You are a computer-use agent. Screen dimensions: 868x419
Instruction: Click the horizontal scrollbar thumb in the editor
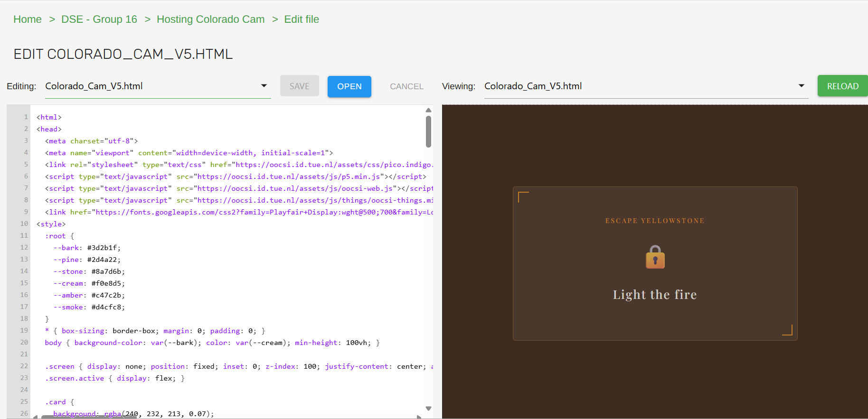(x=89, y=417)
